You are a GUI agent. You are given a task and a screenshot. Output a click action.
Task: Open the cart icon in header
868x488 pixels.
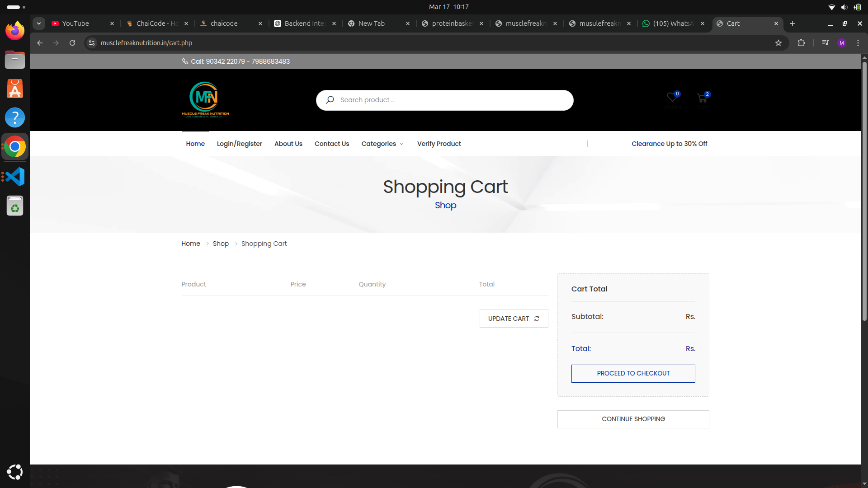pyautogui.click(x=702, y=99)
